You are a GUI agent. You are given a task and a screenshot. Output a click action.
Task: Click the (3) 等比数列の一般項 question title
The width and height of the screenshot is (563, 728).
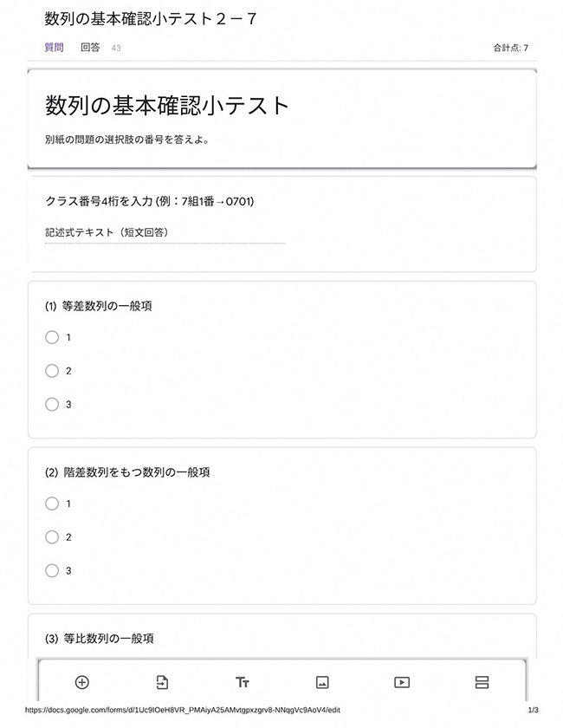(x=100, y=639)
